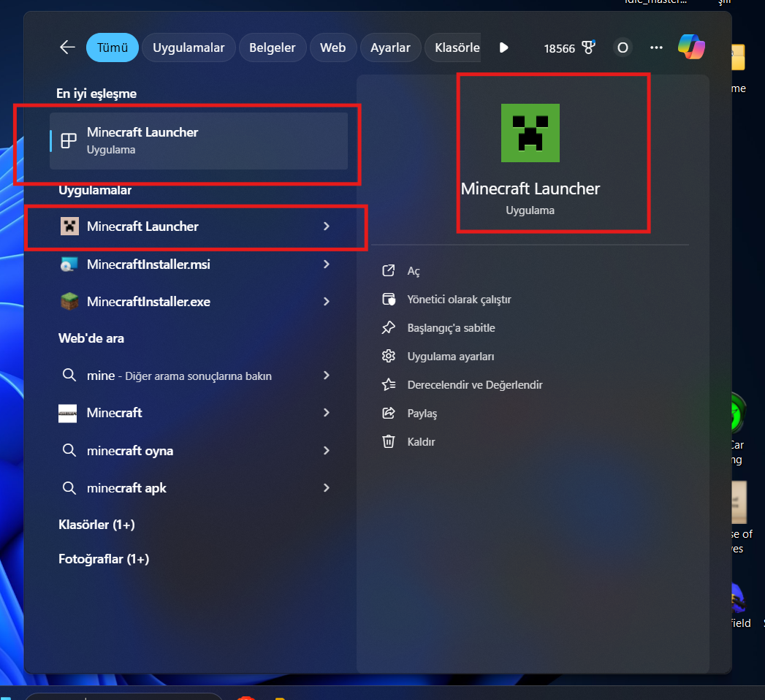Click the best match app tile icon

pyautogui.click(x=69, y=141)
